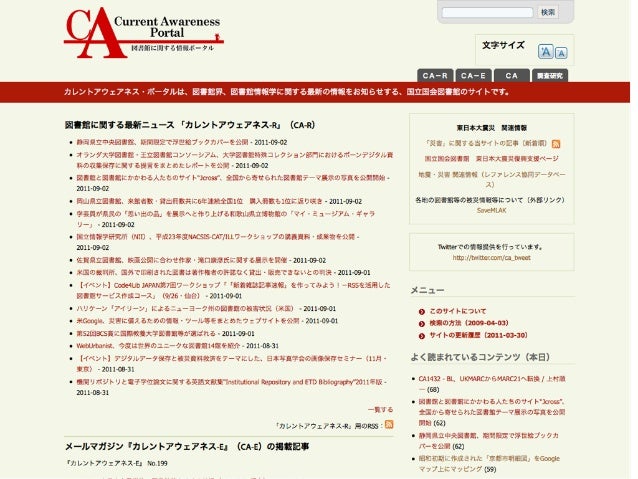Open 「災害」に関する当サイトの記事 link
Viewport: 638px width, 479px height.
[486, 143]
